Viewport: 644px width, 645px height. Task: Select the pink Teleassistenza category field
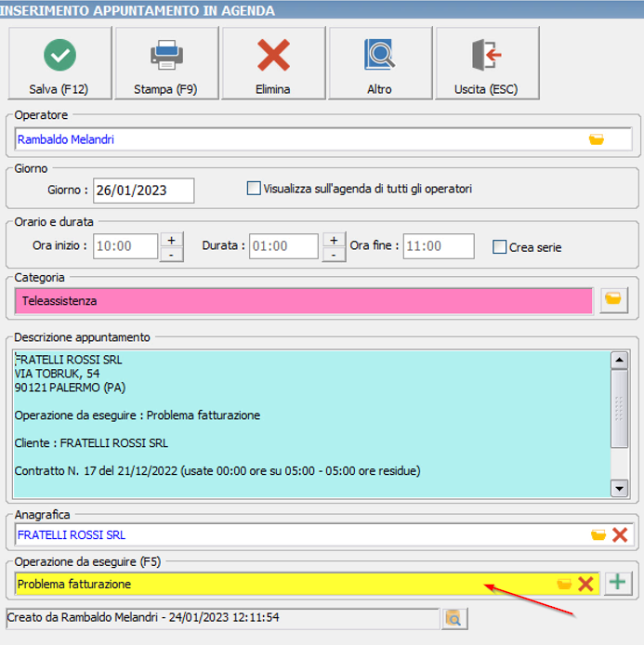click(x=303, y=301)
